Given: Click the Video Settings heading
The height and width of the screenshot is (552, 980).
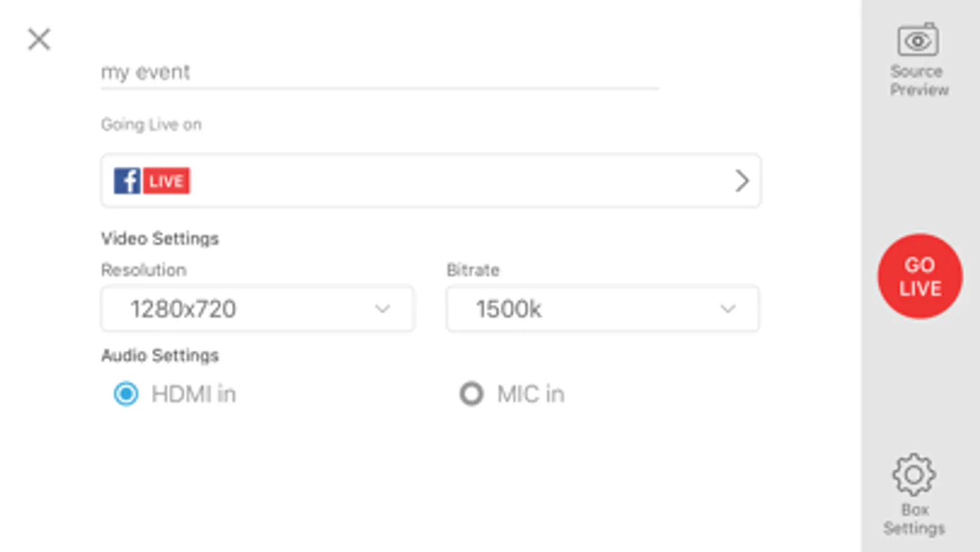Looking at the screenshot, I should (160, 239).
